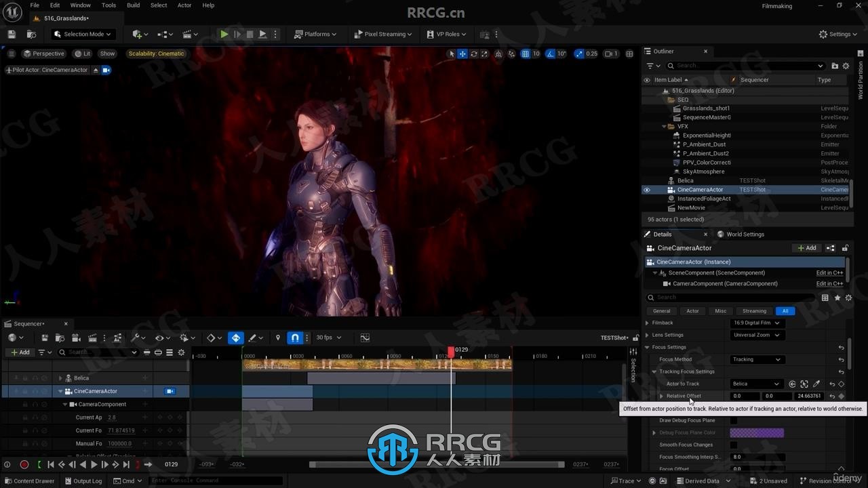Select the Streaming filter tab in Details

click(x=754, y=311)
